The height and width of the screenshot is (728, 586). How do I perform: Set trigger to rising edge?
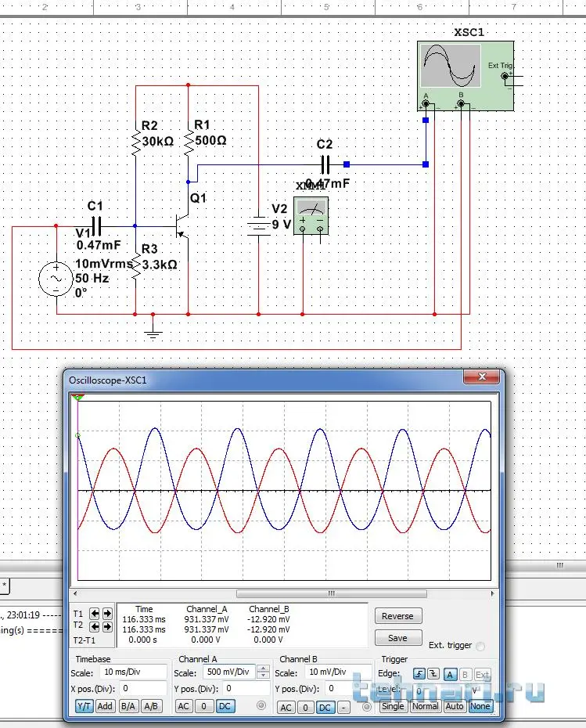(x=419, y=674)
